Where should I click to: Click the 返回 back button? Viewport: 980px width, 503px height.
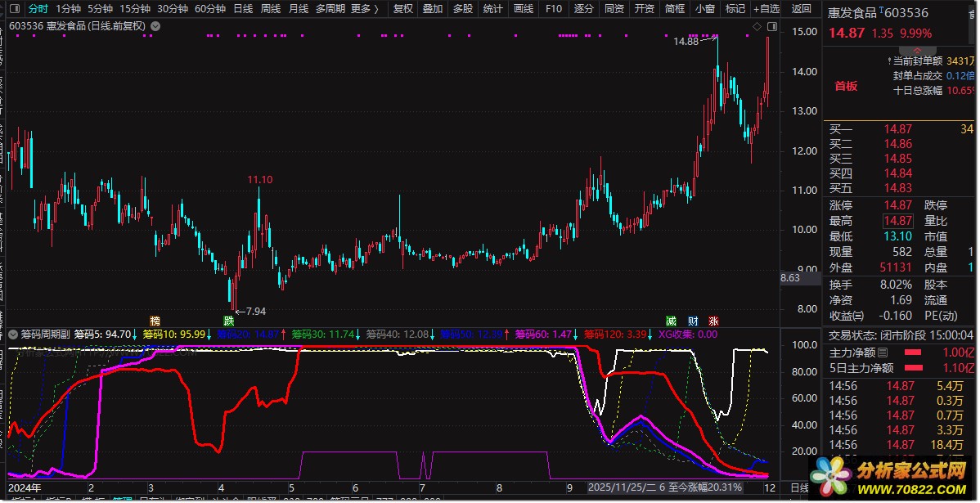pos(801,9)
